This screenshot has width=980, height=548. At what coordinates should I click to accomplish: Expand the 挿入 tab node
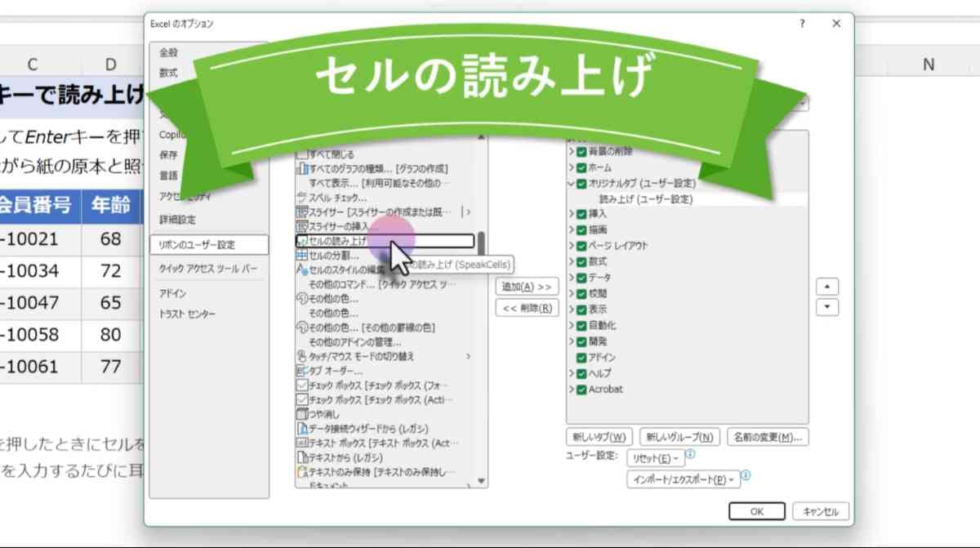(x=571, y=214)
